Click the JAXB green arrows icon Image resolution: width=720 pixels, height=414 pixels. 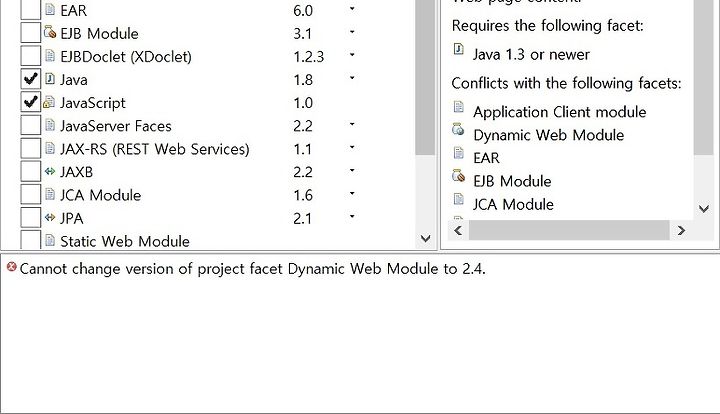[50, 171]
